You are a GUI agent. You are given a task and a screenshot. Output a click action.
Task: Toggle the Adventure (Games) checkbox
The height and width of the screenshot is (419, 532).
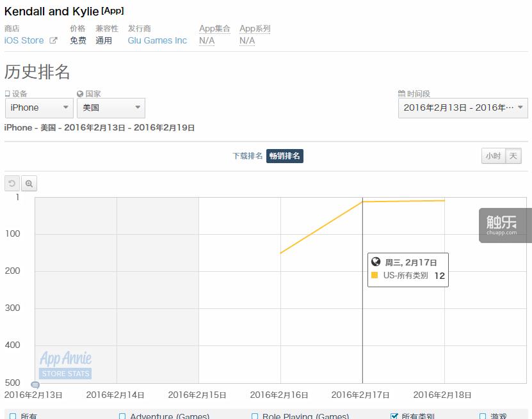(x=122, y=416)
